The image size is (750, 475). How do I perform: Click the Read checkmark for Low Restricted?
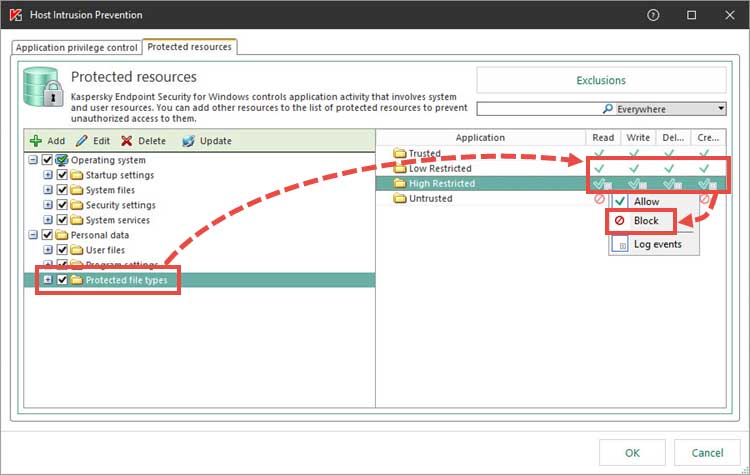[x=599, y=168]
